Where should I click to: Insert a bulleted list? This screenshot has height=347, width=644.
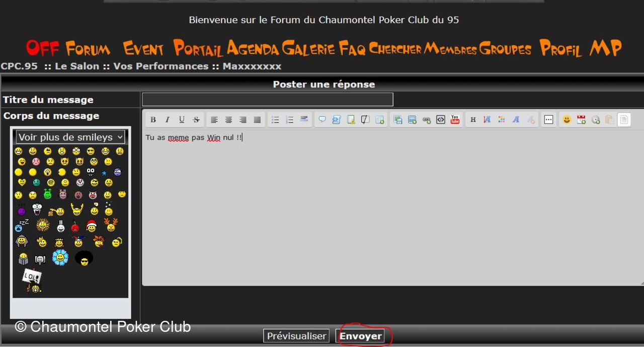[x=275, y=120]
